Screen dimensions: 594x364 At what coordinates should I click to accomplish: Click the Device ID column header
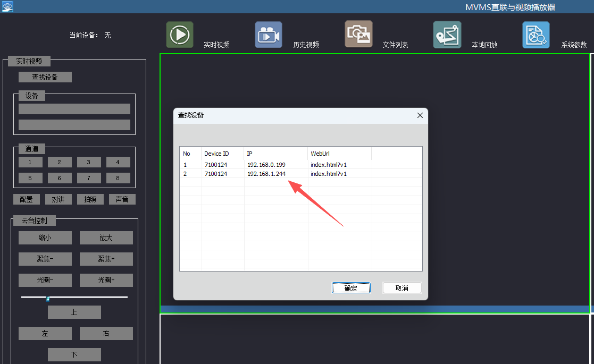(216, 154)
